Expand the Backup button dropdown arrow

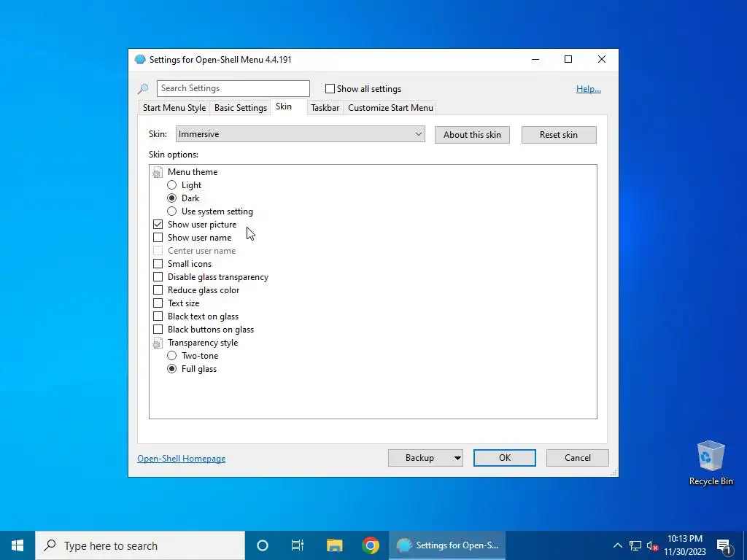(x=457, y=458)
